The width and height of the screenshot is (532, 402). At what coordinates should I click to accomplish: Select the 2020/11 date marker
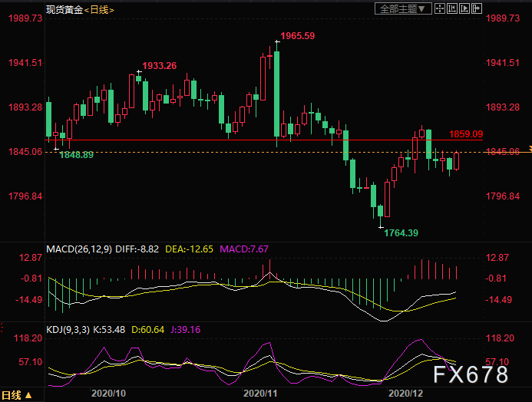coord(260,394)
